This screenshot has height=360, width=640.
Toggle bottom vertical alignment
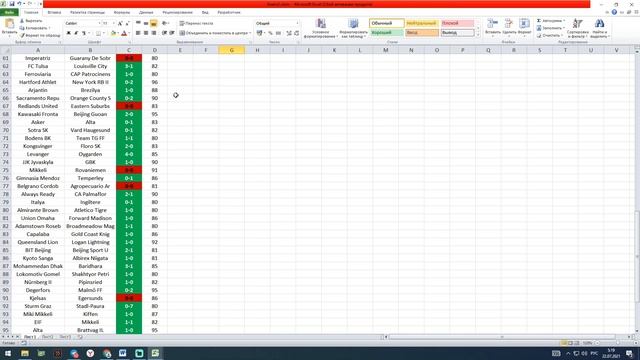[153, 23]
